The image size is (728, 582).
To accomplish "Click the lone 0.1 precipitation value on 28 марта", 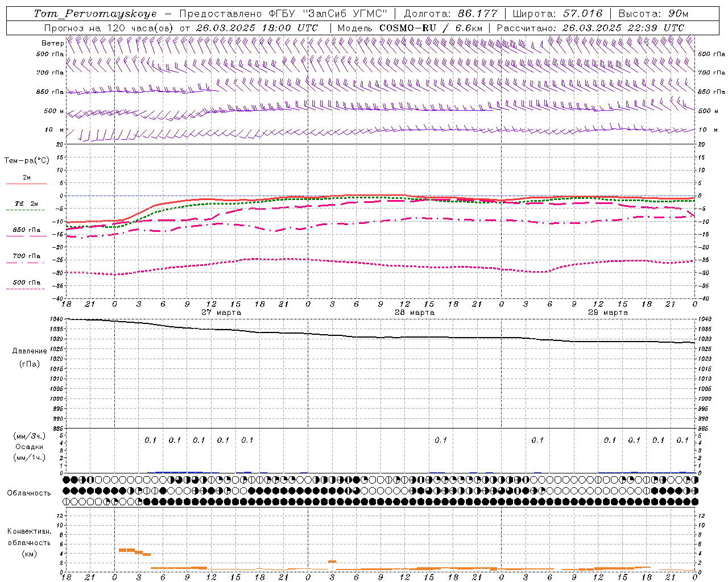I will 441,440.
